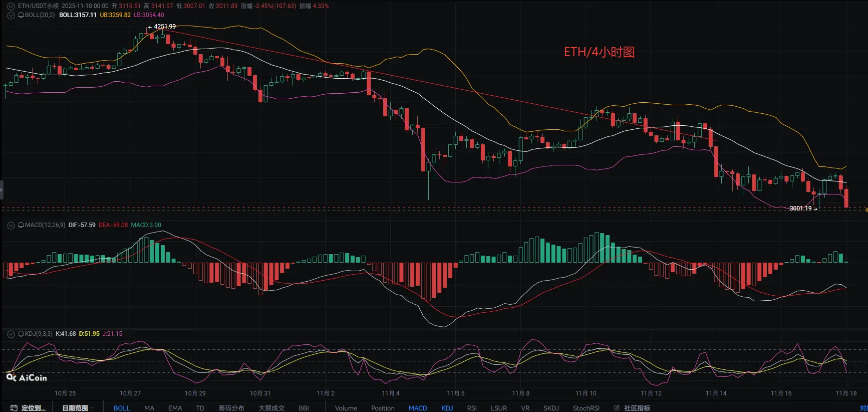The image size is (868, 412).
Task: Click the MACD(12,26,9) indicator label
Action: (x=45, y=225)
